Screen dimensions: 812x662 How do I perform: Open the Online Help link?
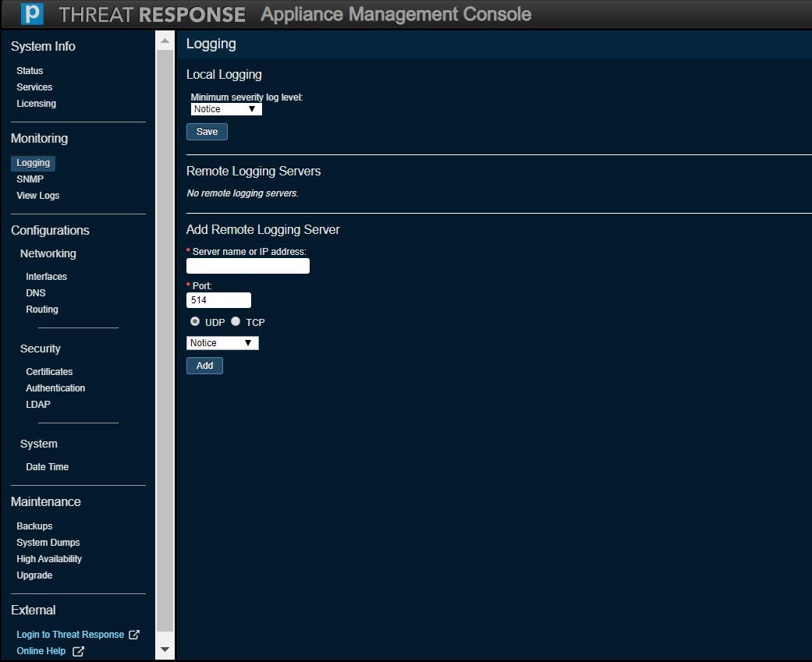click(x=41, y=651)
